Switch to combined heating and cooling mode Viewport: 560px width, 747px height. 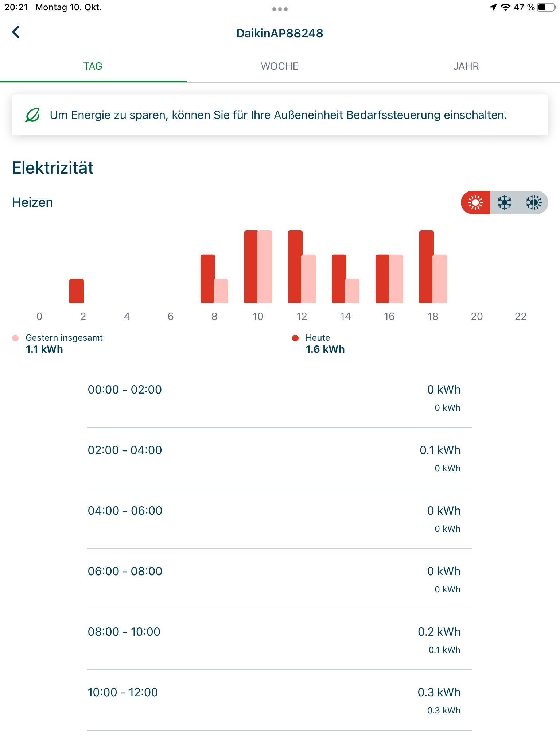(534, 202)
